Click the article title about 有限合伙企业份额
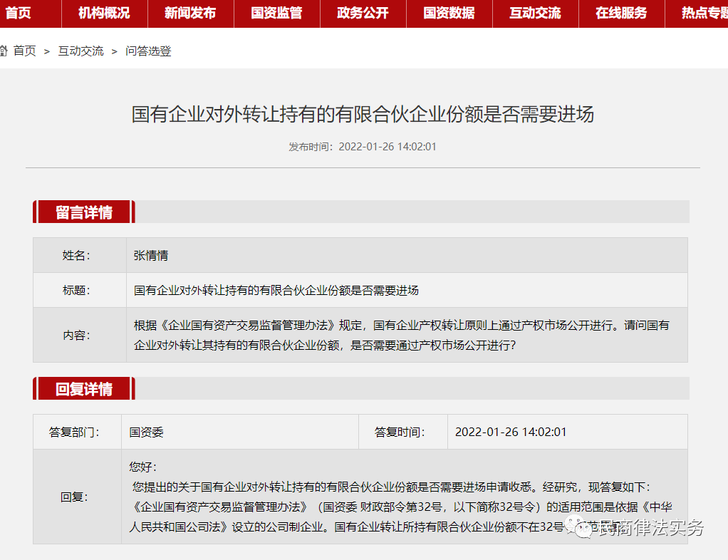The height and width of the screenshot is (560, 728). click(x=363, y=114)
